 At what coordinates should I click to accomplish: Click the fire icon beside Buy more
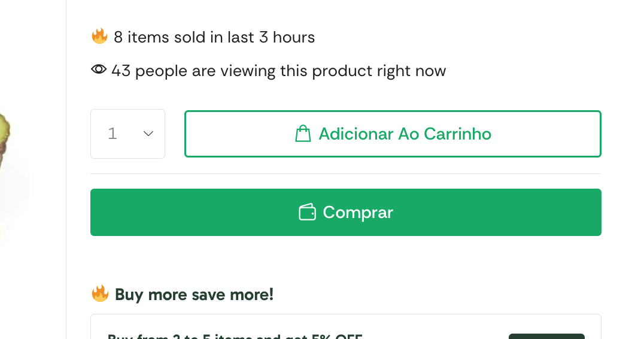[100, 293]
